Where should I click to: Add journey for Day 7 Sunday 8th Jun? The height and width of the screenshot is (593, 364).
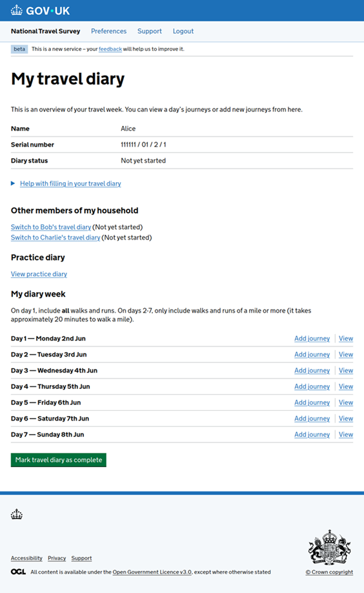(312, 435)
